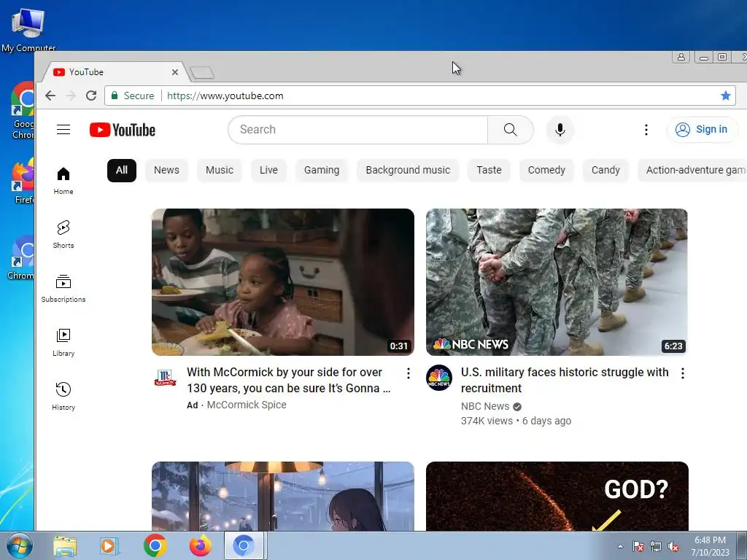
Task: Click the NBC News channel avatar
Action: pos(438,378)
